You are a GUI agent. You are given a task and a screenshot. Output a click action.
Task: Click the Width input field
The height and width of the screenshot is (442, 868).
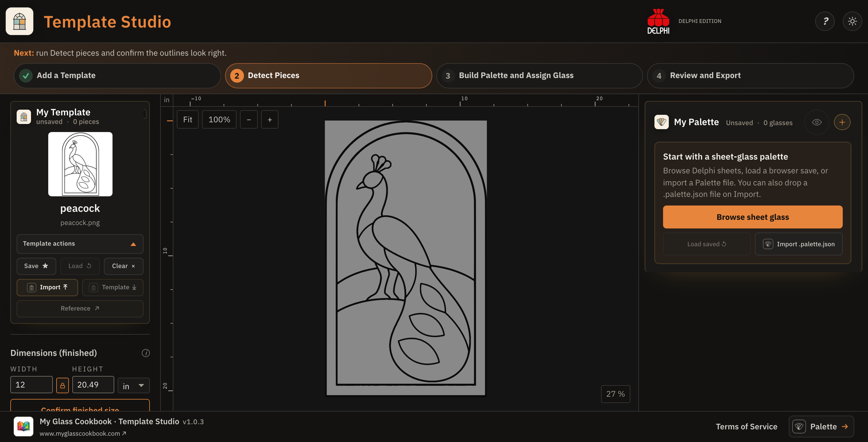click(31, 385)
